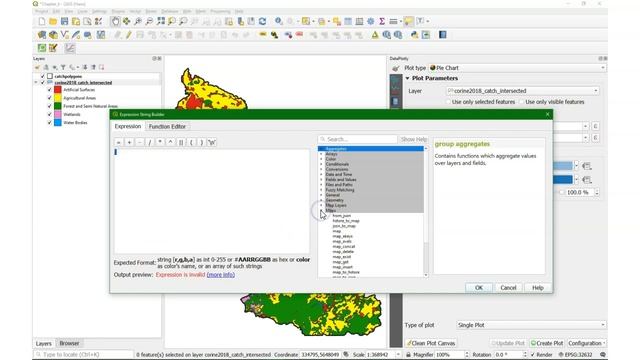Collapse the Plot Parameters section
Viewport: 640px width, 360px height.
407,78
